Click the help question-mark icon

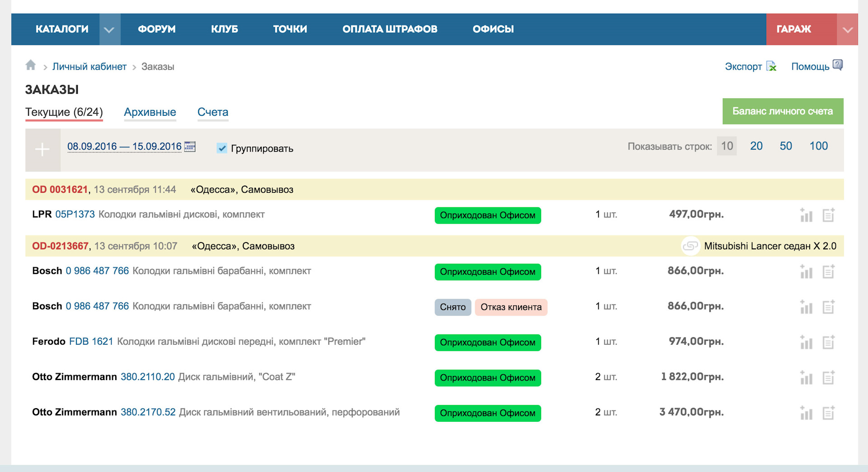838,65
